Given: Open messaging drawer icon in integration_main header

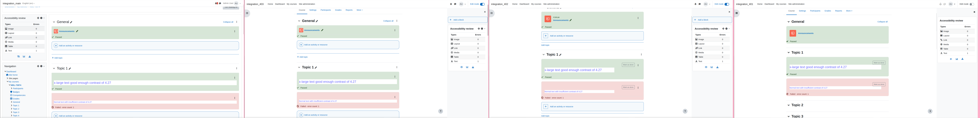Looking at the screenshot, I should click(x=220, y=3).
